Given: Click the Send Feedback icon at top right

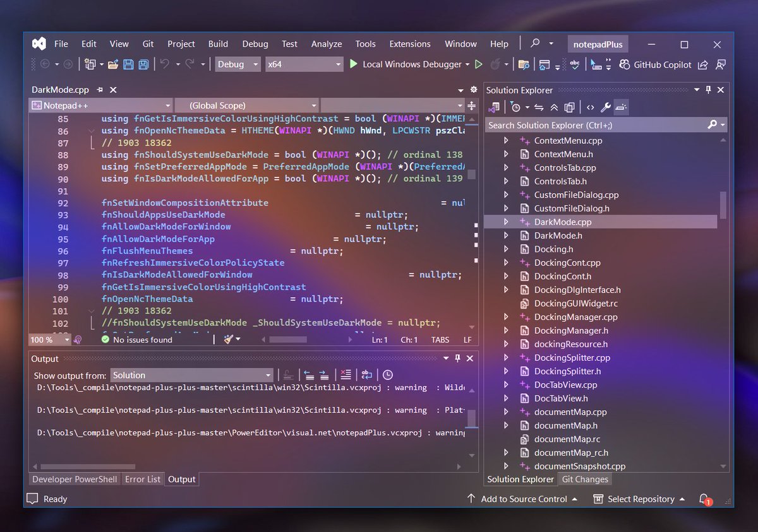Looking at the screenshot, I should [x=721, y=64].
